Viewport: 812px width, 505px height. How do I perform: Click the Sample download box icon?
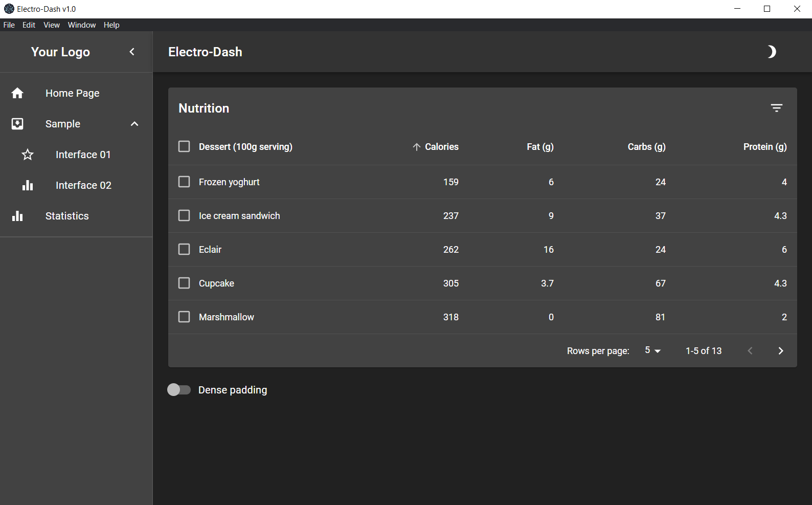17,124
